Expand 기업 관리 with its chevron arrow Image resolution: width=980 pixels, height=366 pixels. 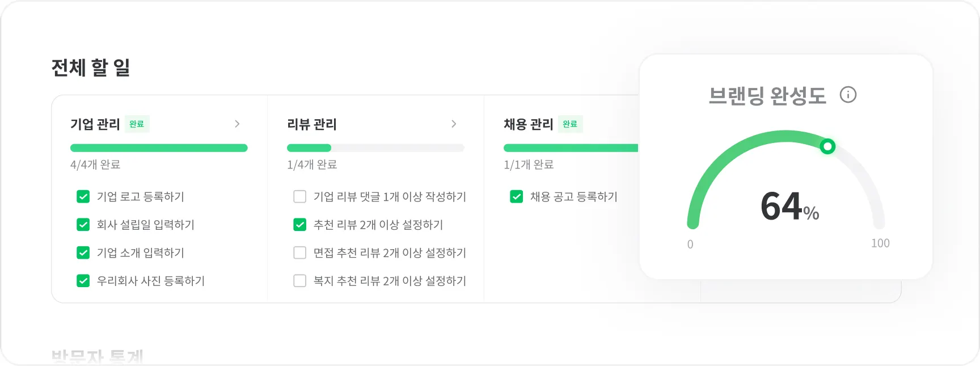[x=237, y=124]
